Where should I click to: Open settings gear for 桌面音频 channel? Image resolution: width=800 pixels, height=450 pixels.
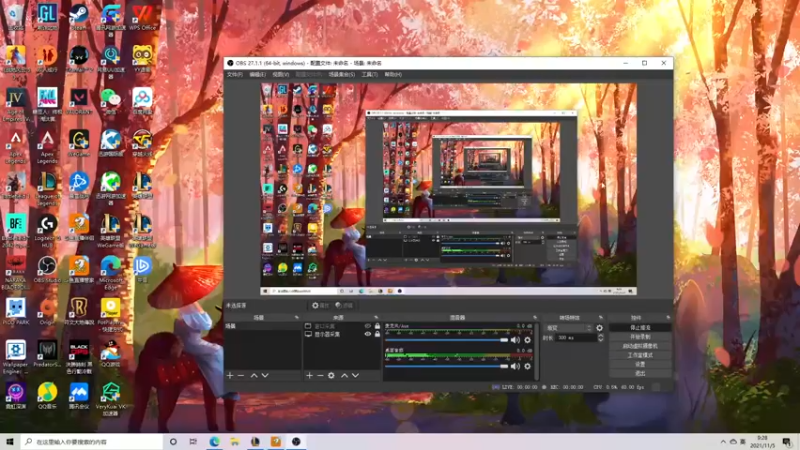click(x=528, y=366)
